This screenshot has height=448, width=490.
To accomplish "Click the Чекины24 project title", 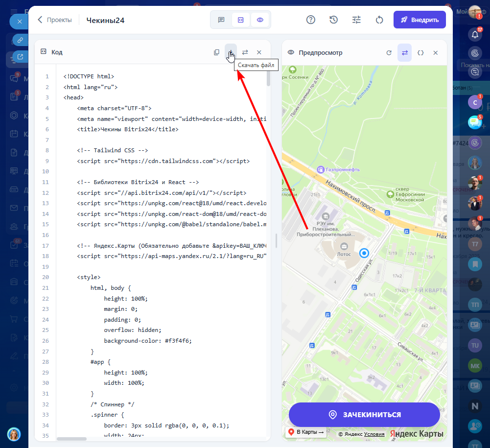I will coord(105,21).
